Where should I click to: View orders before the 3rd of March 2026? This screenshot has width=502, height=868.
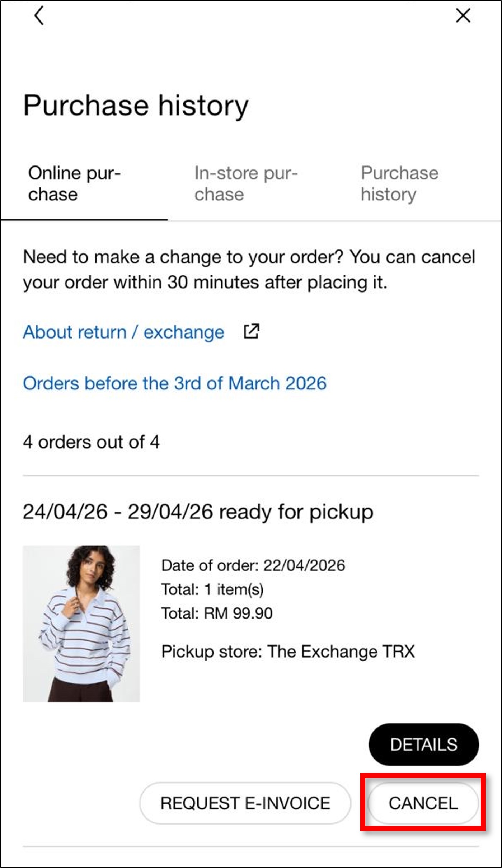(175, 383)
